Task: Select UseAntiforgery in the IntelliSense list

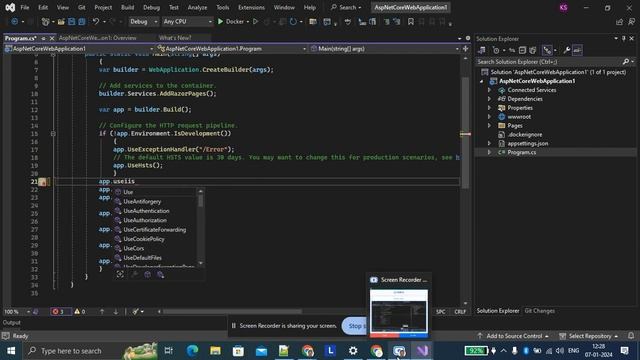Action: point(142,202)
